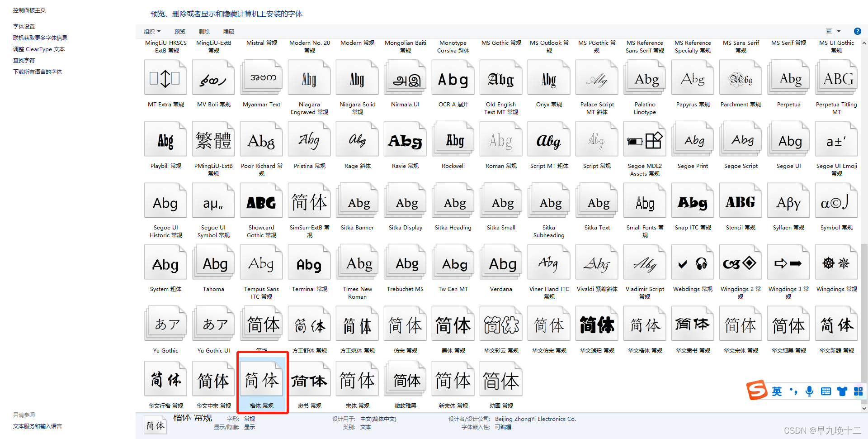Select the 华文行楷 font icon
The image size is (868, 439).
click(165, 379)
